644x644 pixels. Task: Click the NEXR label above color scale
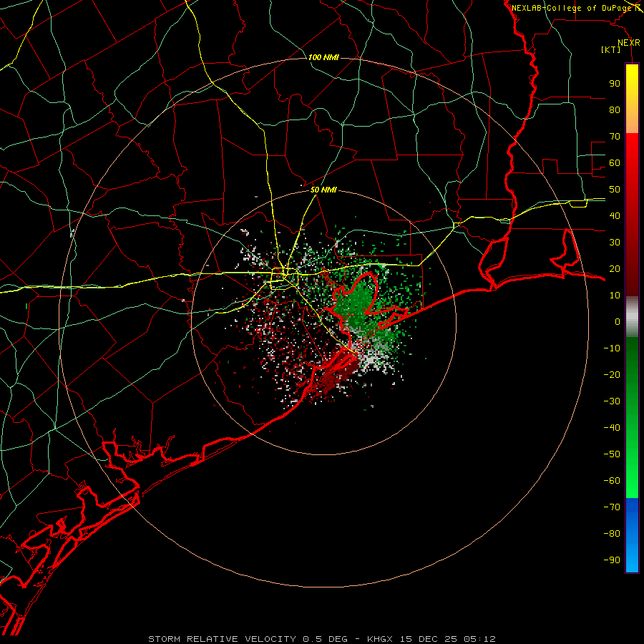tap(629, 43)
